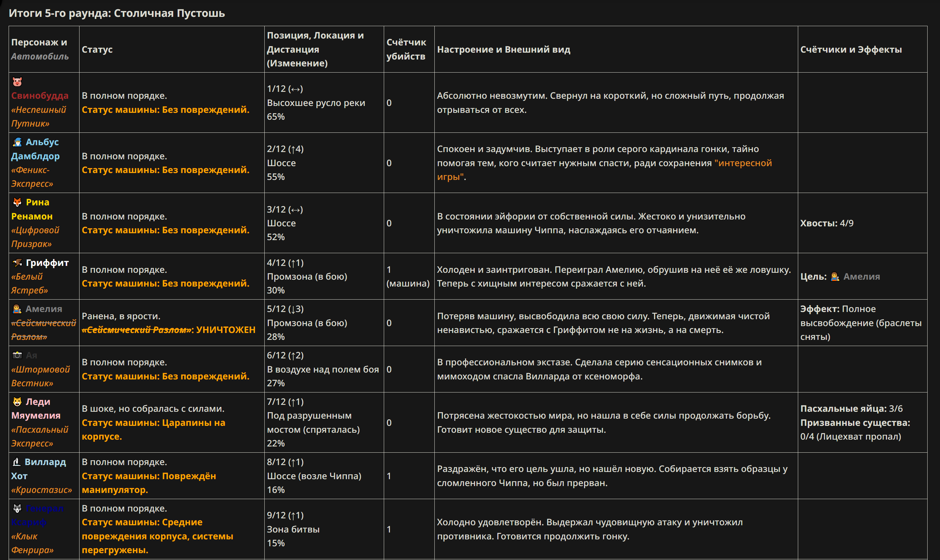Click the status Ранена, в ярости.
Viewport: 940px width, 560px height.
pos(121,316)
